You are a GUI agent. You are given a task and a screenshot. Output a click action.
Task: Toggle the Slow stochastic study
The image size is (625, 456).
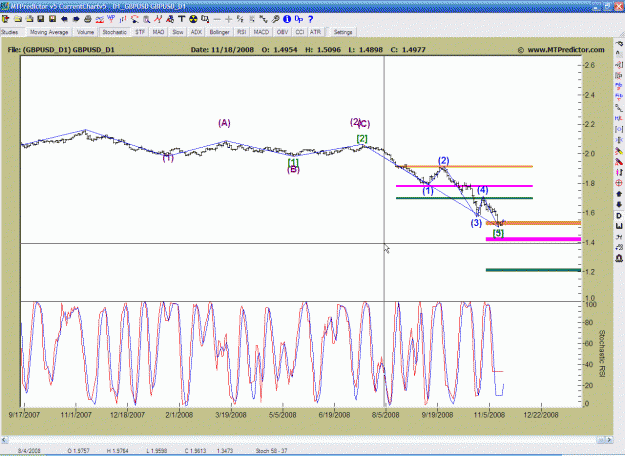pos(178,32)
